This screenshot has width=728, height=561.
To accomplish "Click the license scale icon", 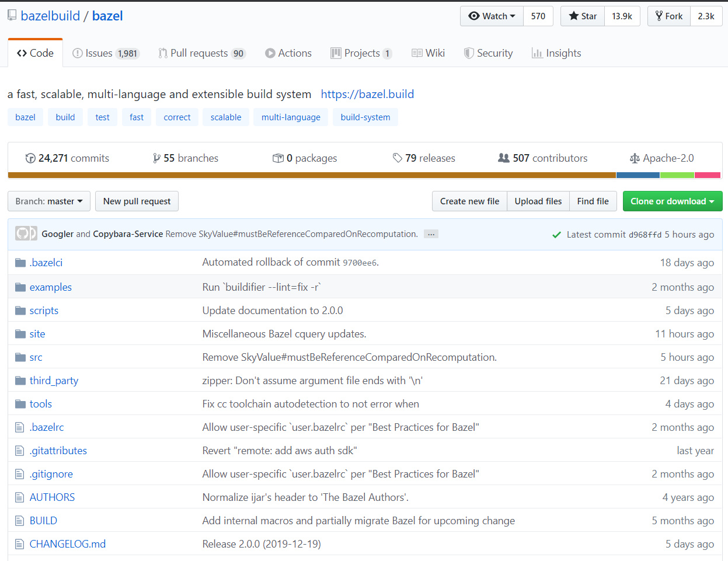I will [635, 158].
